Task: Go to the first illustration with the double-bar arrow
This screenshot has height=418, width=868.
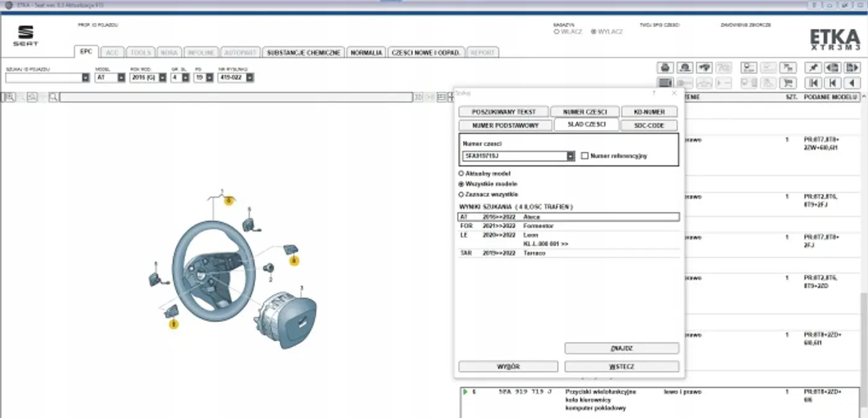Action: tap(813, 83)
